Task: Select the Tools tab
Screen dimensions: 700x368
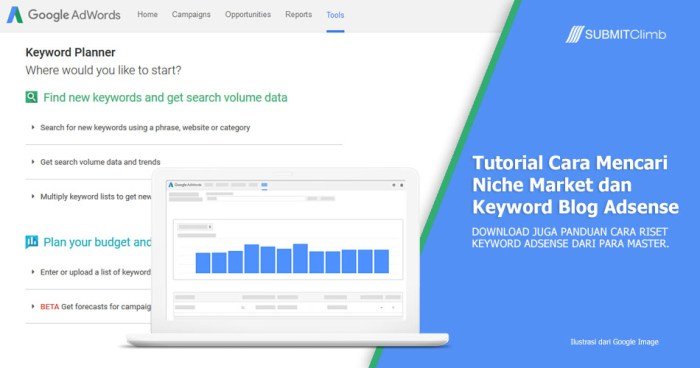Action: 335,15
